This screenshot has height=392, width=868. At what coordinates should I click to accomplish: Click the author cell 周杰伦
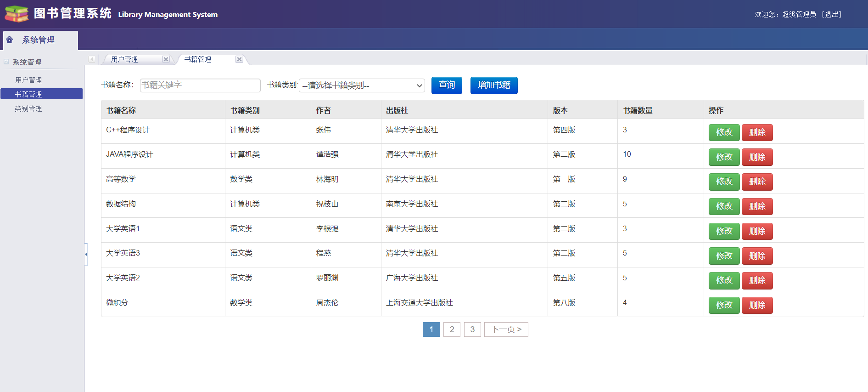(327, 303)
